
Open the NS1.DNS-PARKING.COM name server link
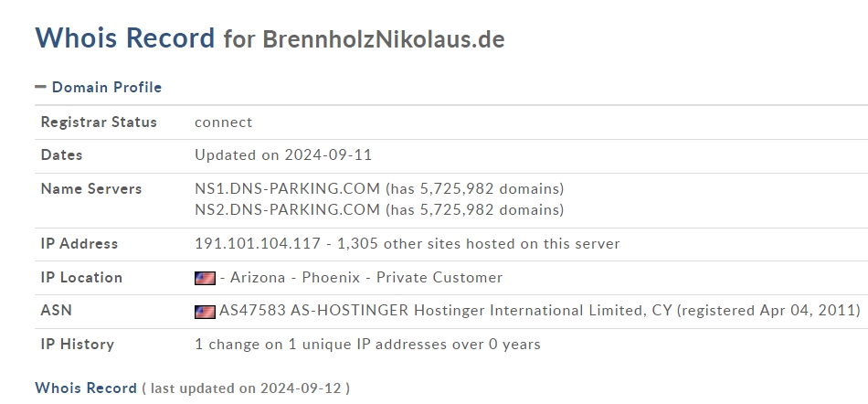pyautogui.click(x=287, y=188)
